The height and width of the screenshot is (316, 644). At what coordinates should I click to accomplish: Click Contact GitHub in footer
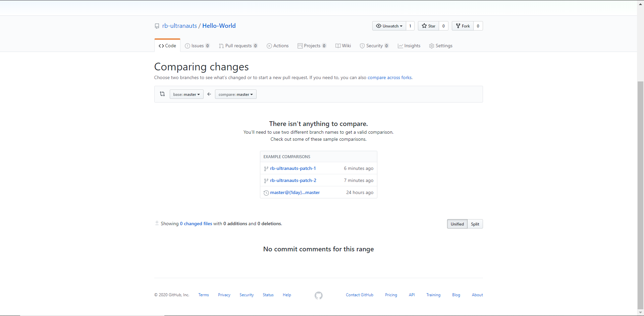[x=360, y=295]
